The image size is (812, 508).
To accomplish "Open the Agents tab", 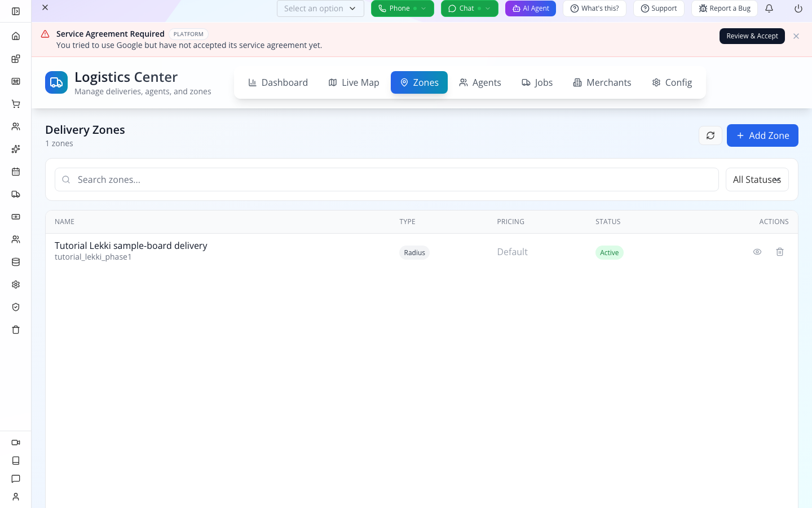I will [x=480, y=82].
